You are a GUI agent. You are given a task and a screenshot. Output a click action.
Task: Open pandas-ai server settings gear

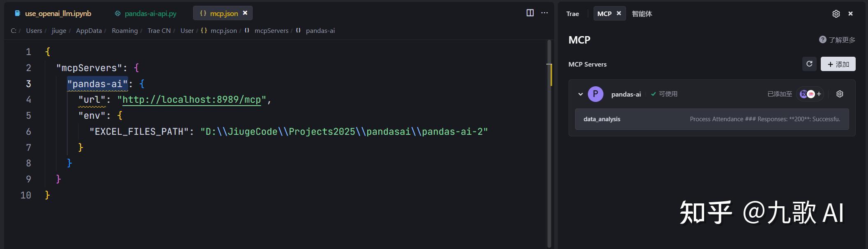[x=840, y=94]
